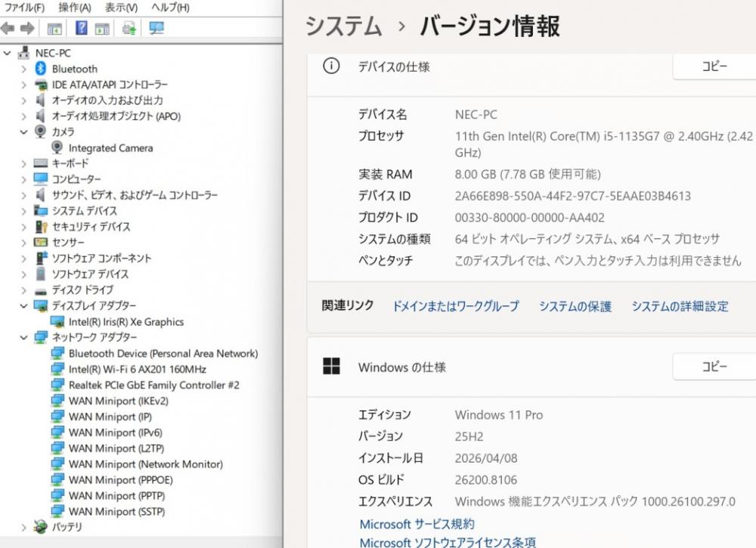Click the キーボード keyboard icon

tap(41, 163)
